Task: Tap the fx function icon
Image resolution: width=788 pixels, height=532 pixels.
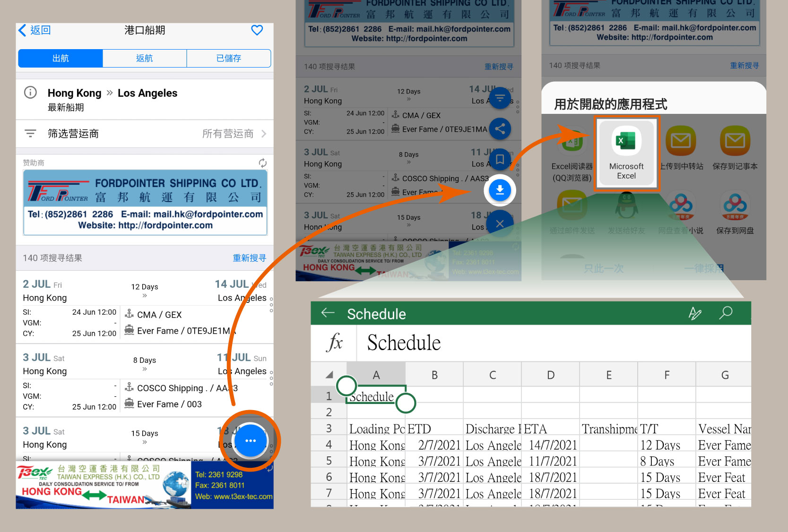Action: [334, 343]
